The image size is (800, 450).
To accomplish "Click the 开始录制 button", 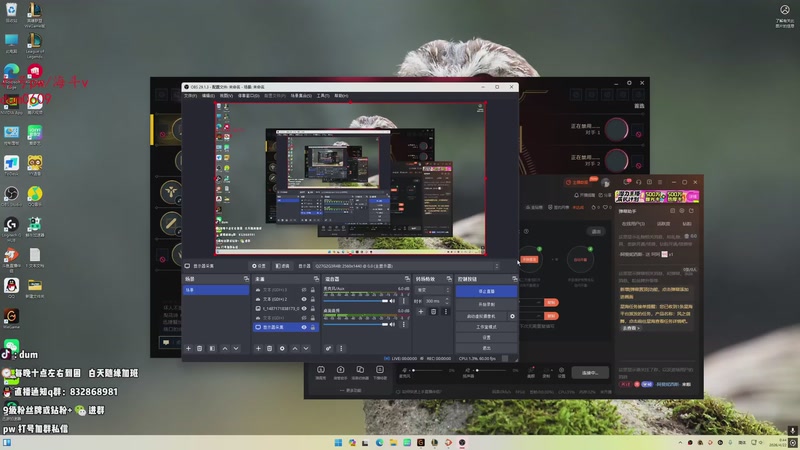I will tap(484, 303).
